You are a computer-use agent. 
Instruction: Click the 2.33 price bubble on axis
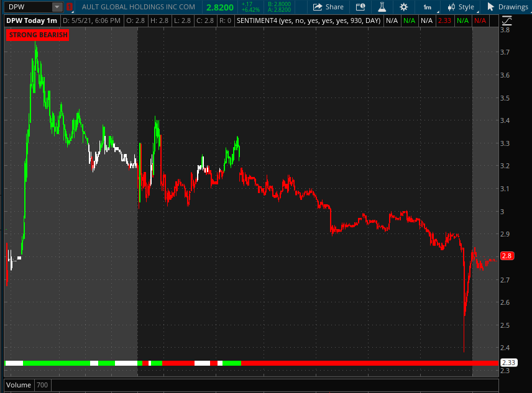tap(508, 363)
